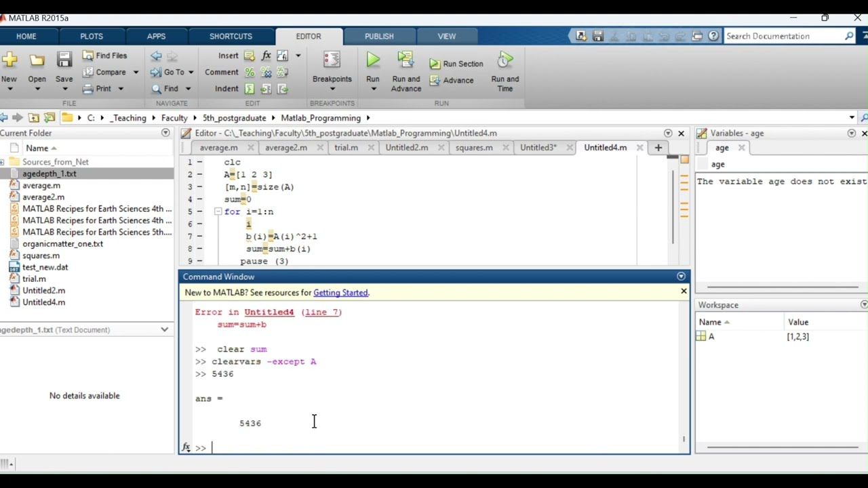Open the average.m editor tab
The image size is (868, 488).
point(218,148)
